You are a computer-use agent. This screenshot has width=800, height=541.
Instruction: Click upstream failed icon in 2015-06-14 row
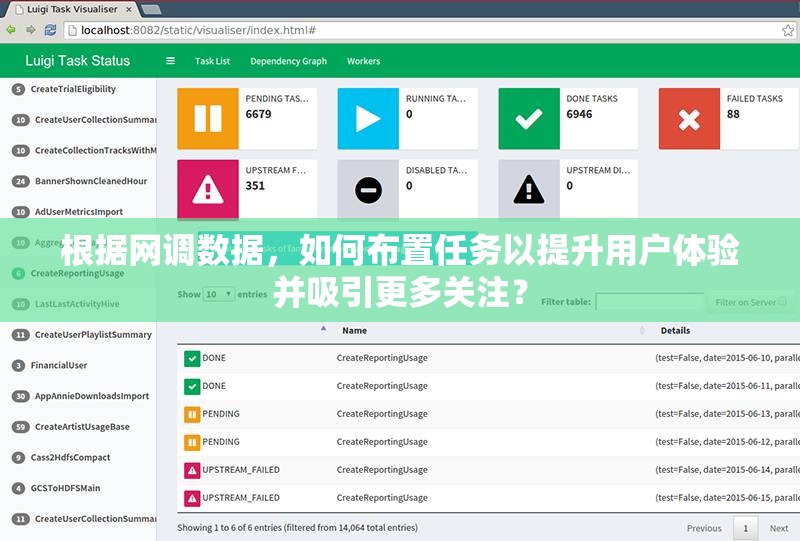tap(192, 470)
